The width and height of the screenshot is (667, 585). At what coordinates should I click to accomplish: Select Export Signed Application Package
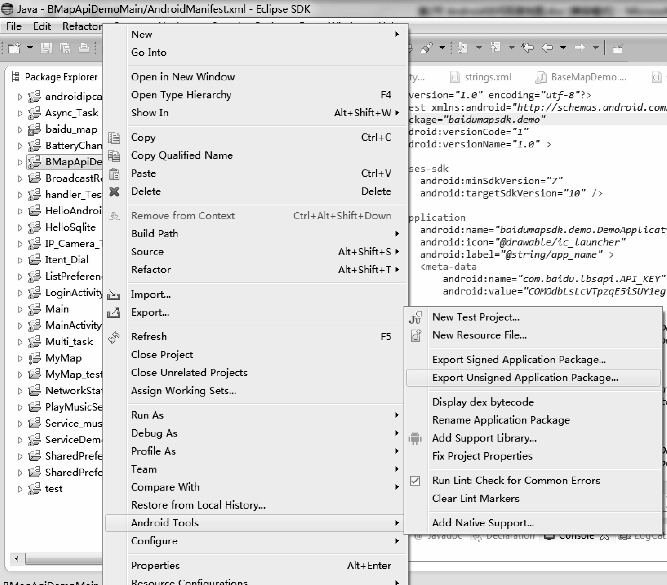tap(518, 360)
